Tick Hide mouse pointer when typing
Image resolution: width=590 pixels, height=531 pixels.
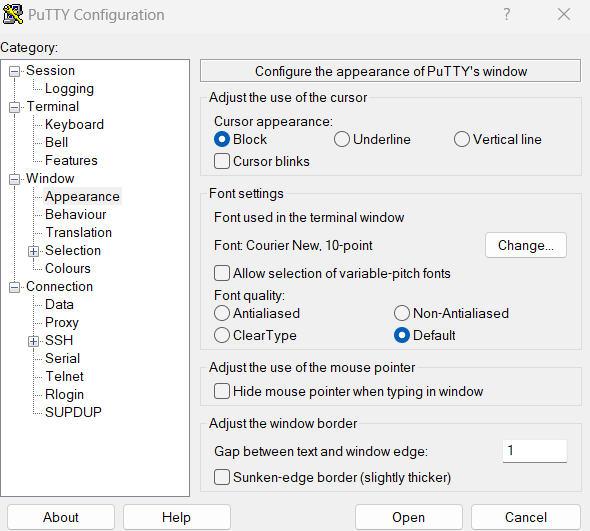click(x=222, y=391)
